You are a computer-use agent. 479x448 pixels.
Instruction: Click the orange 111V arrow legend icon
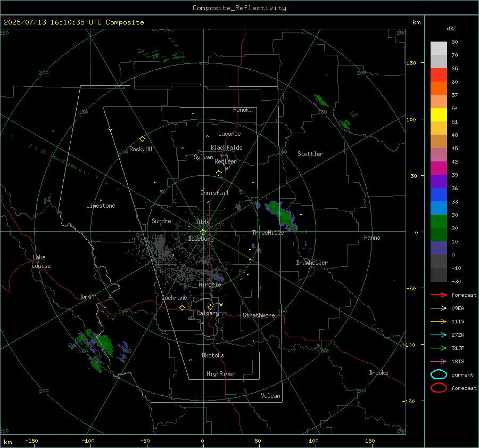click(x=439, y=321)
